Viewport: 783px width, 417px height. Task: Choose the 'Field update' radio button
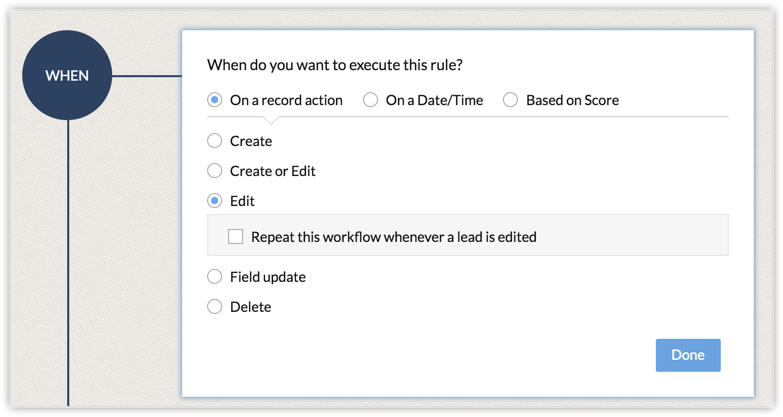(x=214, y=277)
